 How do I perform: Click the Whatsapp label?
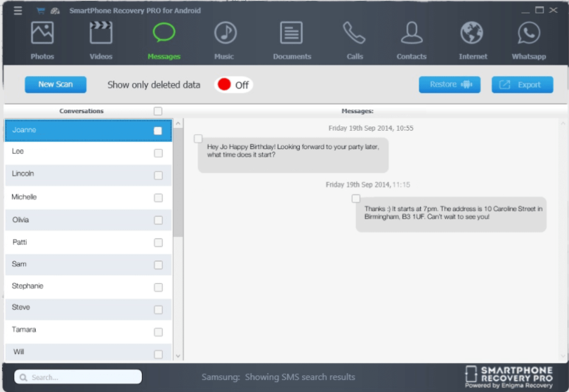coord(529,57)
